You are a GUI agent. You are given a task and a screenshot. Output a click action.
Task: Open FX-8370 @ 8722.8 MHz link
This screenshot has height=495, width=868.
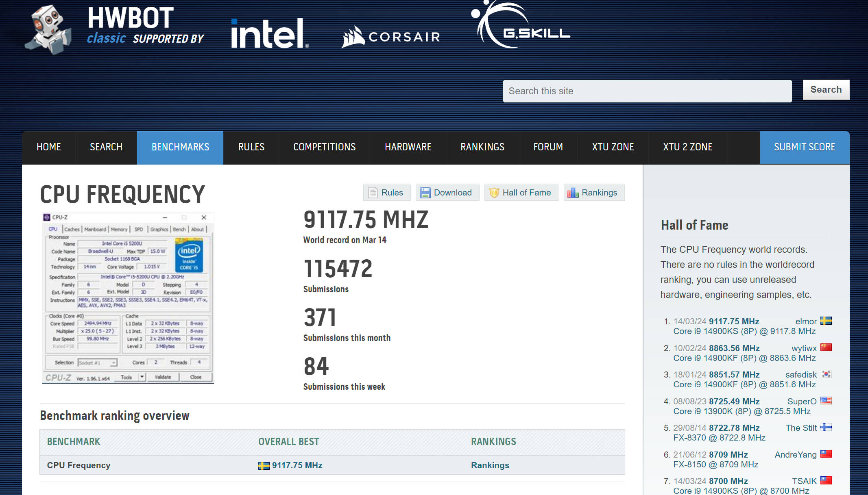pyautogui.click(x=719, y=438)
